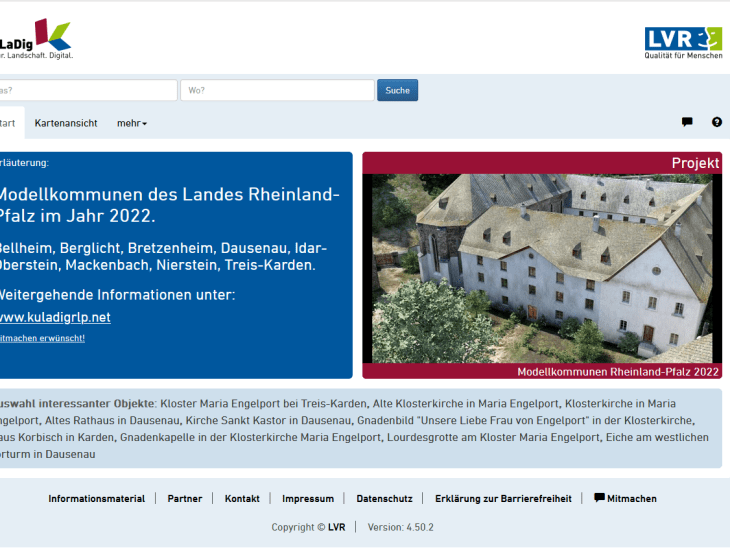Screen dimensions: 730x550
Task: Open the speech bubble feedback icon
Action: 687,122
